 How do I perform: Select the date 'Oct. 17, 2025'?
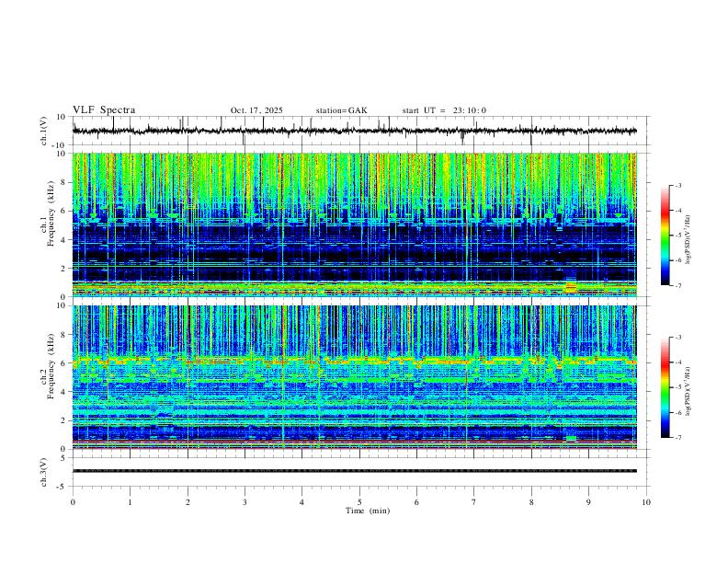(256, 110)
